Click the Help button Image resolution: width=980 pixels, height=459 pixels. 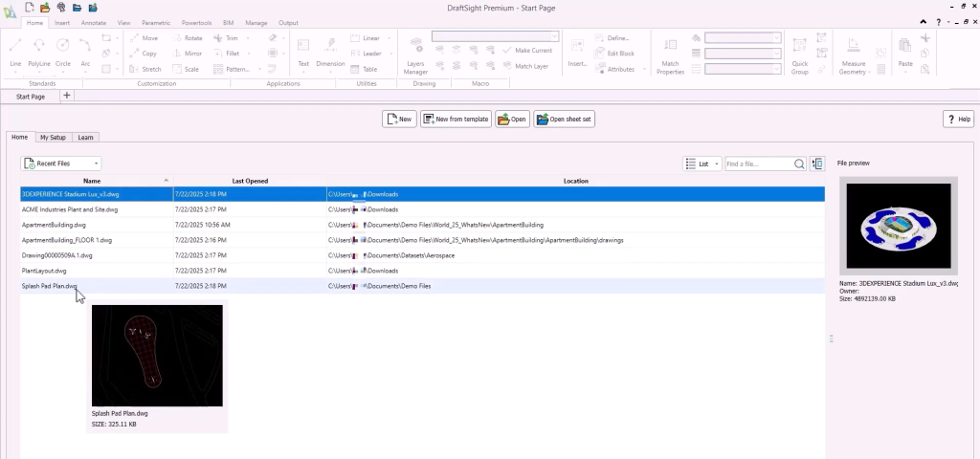point(958,120)
